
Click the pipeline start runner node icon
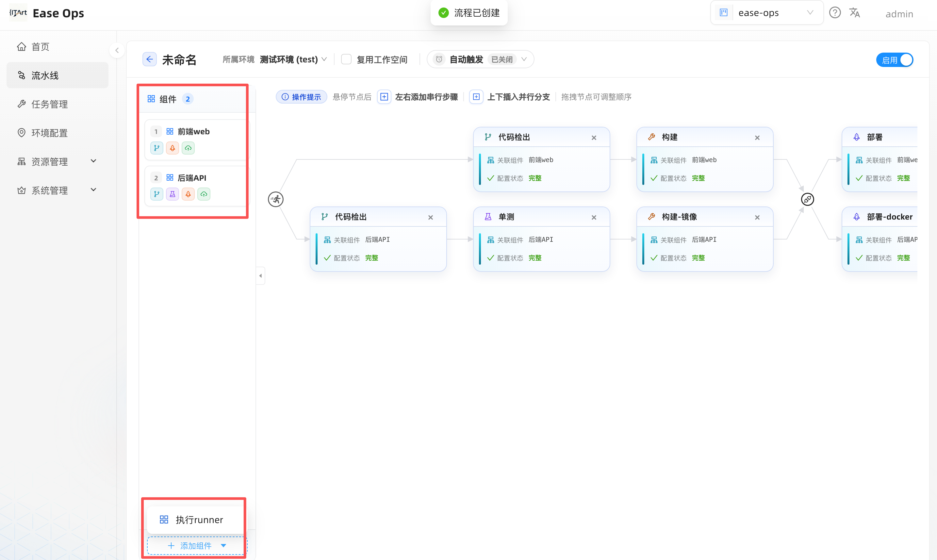point(275,199)
